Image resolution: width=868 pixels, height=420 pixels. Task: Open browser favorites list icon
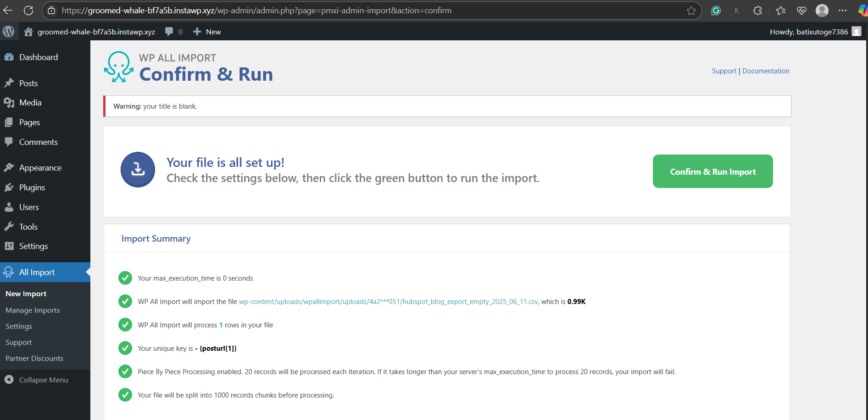click(780, 11)
